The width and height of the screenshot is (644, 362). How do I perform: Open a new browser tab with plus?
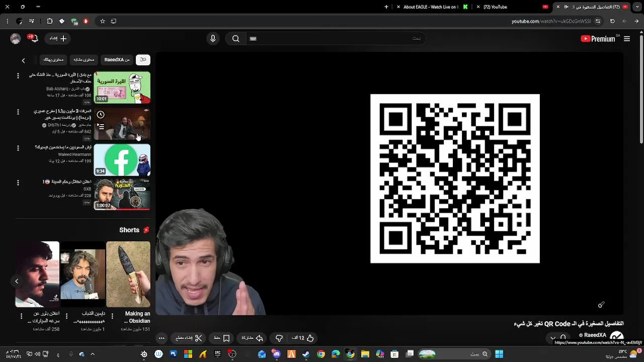click(x=386, y=7)
